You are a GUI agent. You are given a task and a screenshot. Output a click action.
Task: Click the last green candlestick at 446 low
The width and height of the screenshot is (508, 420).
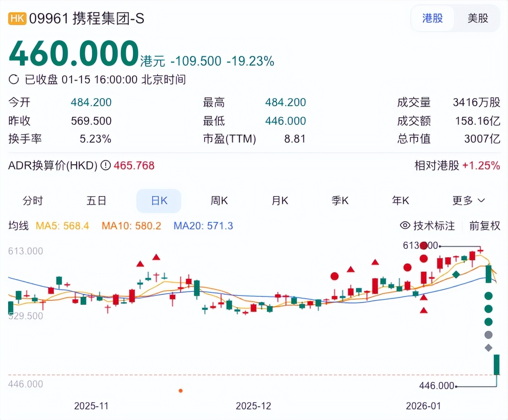[x=497, y=365]
